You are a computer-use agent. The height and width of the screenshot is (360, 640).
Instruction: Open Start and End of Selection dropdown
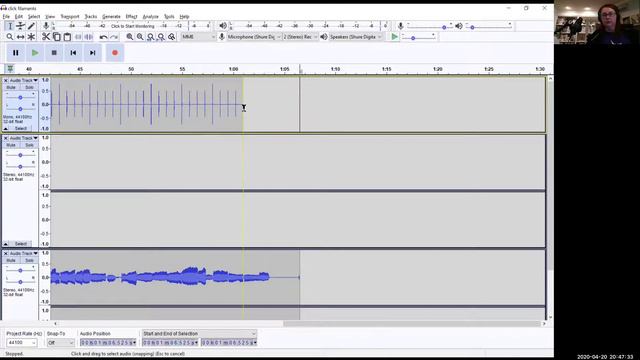coord(199,333)
